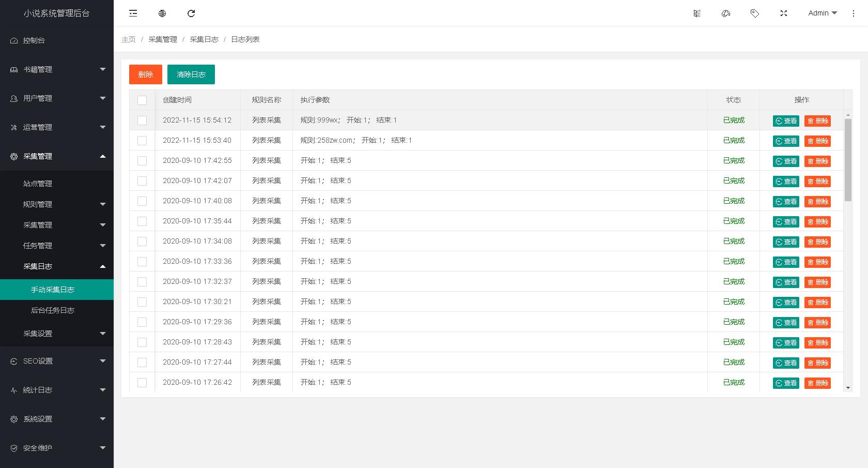Open 后台任务日志 in the sidebar
The height and width of the screenshot is (468, 868).
(x=53, y=310)
